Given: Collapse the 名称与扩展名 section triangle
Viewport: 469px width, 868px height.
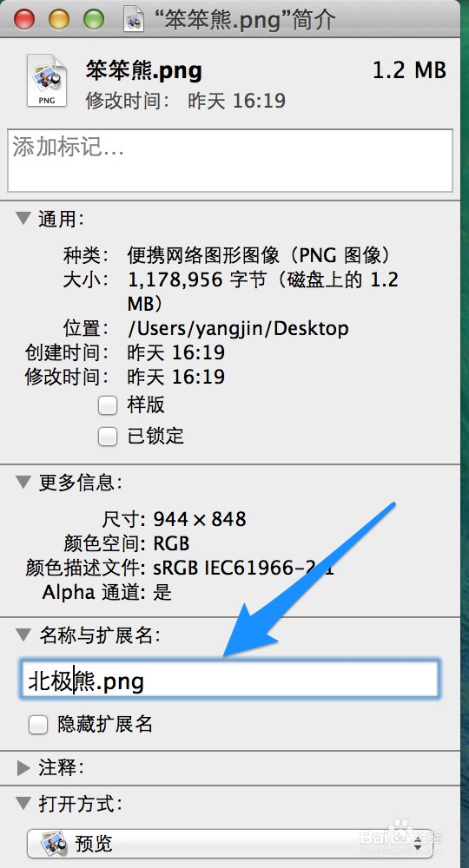Looking at the screenshot, I should 23,635.
